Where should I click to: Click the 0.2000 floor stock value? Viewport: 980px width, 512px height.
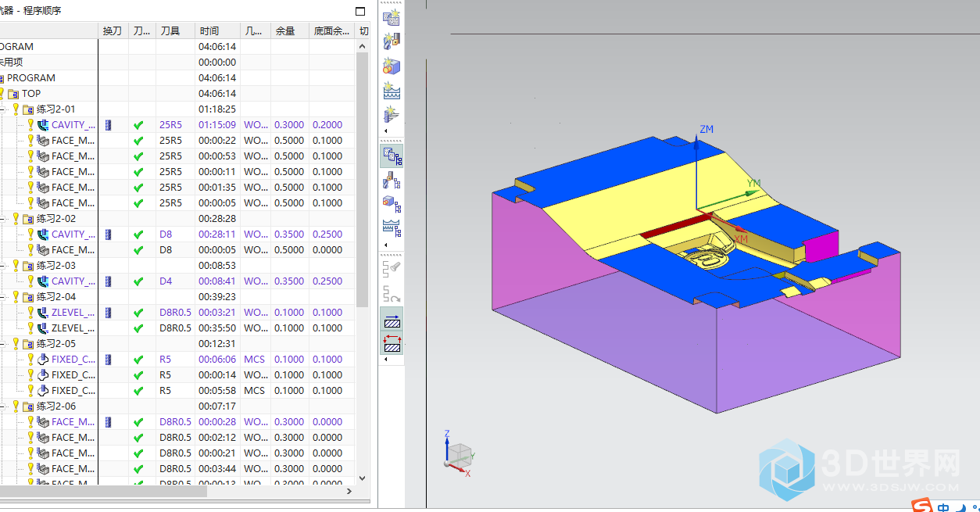click(x=327, y=124)
